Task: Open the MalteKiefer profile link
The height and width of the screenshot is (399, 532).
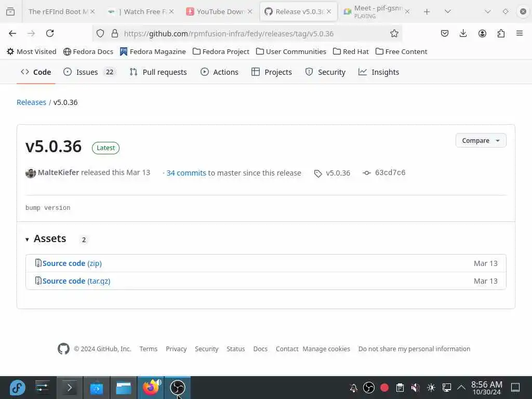Action: 58,172
